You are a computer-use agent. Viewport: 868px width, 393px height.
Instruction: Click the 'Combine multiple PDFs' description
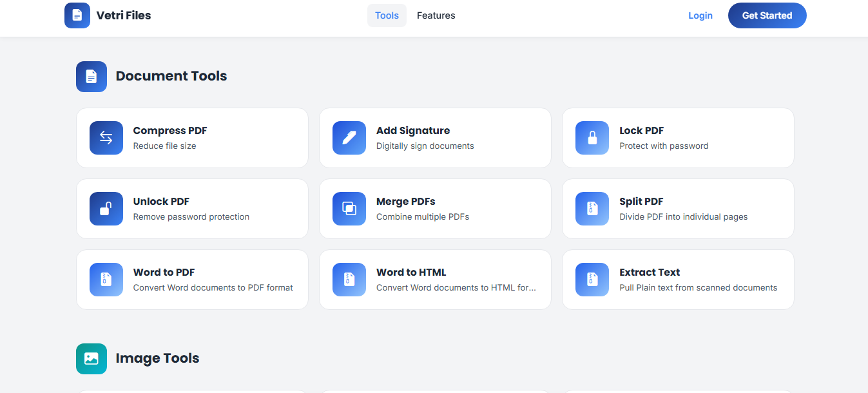pos(423,217)
